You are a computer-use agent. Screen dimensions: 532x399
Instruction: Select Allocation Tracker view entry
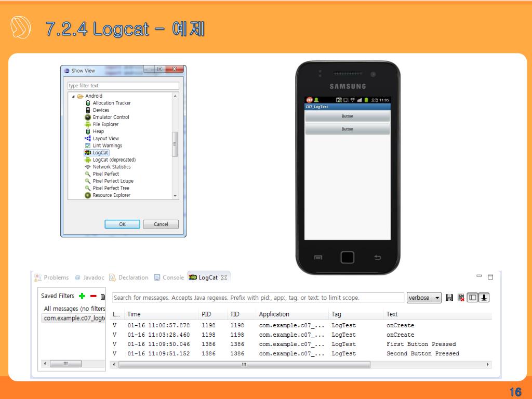pyautogui.click(x=108, y=103)
